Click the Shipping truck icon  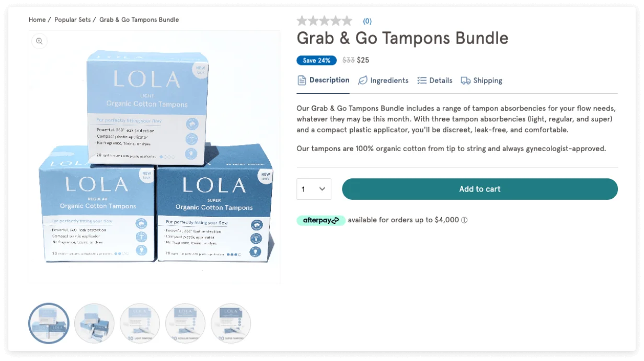coord(465,81)
